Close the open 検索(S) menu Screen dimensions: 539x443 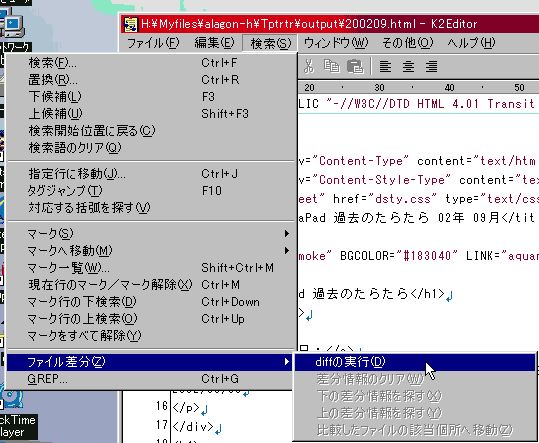click(x=271, y=43)
